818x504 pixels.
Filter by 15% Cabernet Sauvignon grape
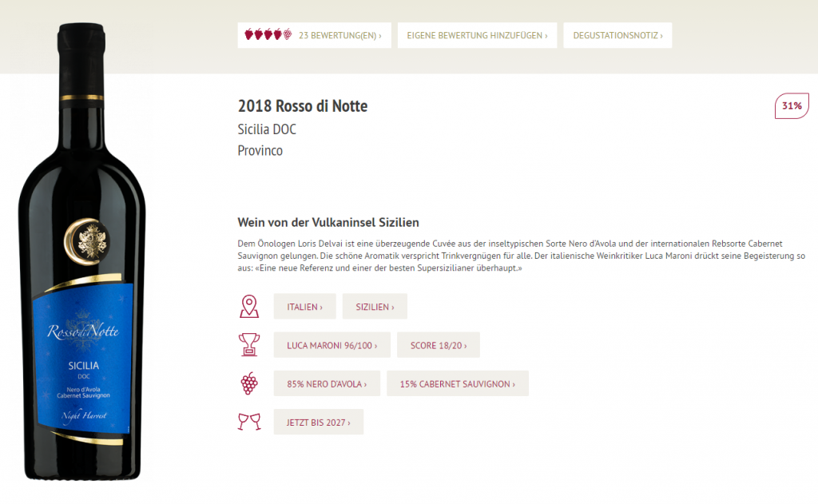[457, 383]
